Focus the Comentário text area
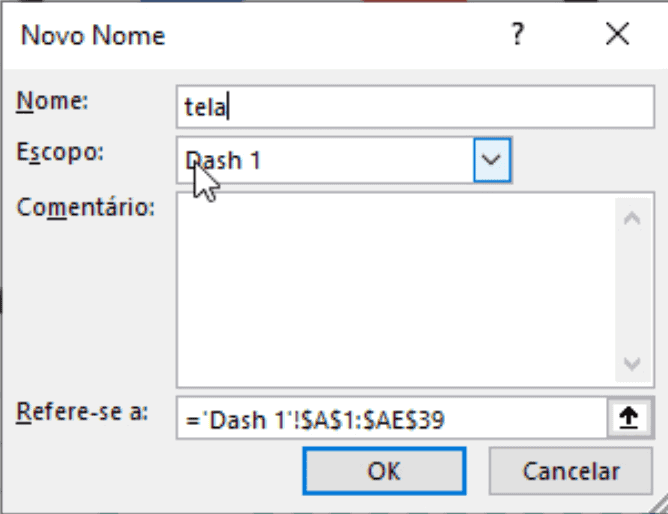Screen dimensions: 668x514 (395, 290)
